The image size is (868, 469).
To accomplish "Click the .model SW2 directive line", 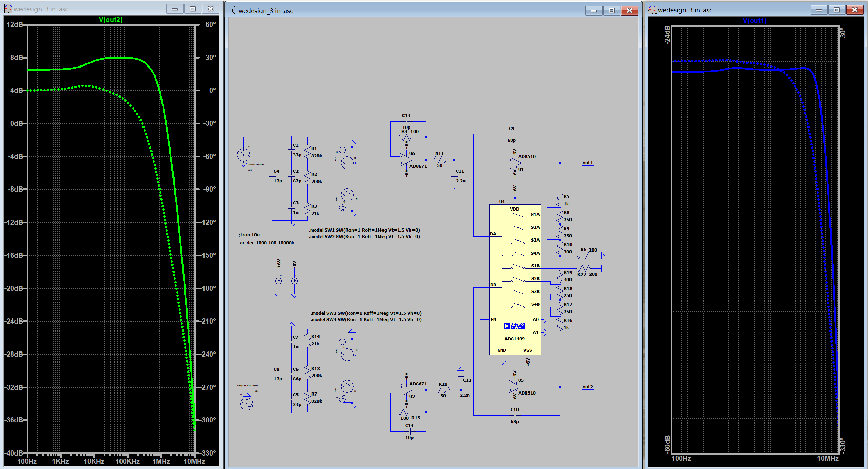I will [x=364, y=236].
